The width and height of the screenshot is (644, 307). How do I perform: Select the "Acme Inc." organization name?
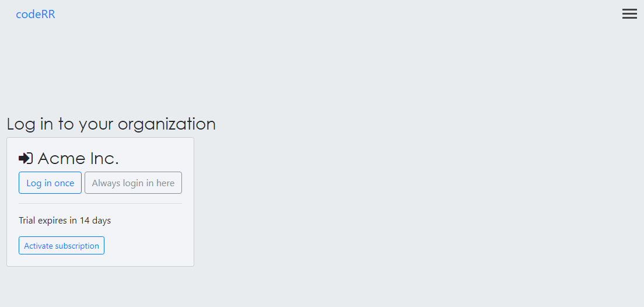coord(78,158)
